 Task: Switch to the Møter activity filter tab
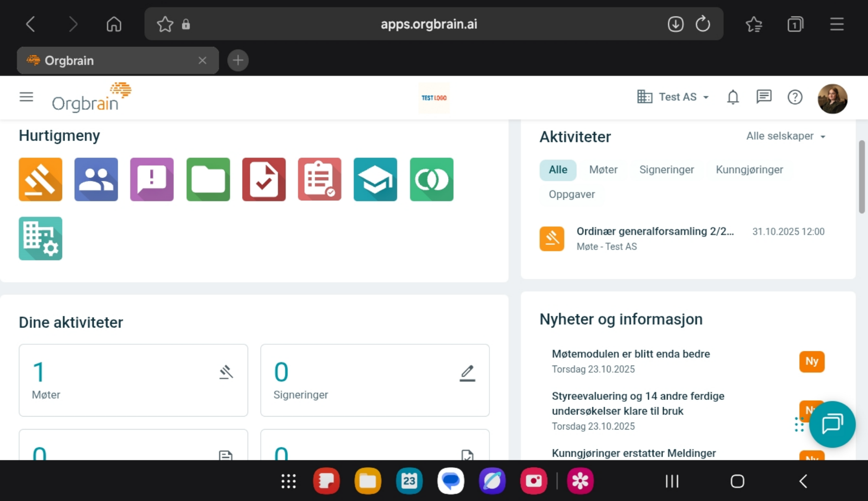[603, 170]
